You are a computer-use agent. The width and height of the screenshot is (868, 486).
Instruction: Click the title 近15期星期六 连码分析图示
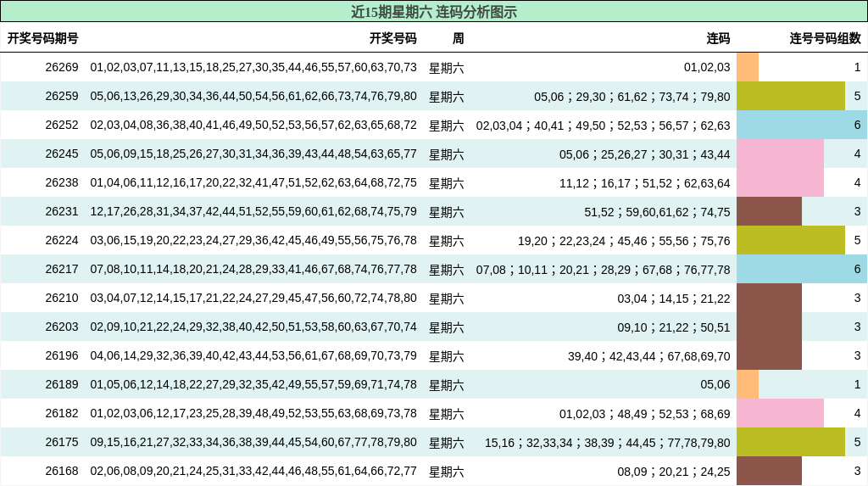pyautogui.click(x=433, y=12)
